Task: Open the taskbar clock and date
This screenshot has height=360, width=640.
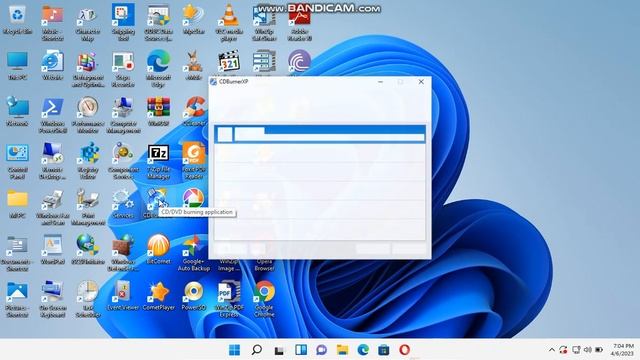Action: (623, 350)
